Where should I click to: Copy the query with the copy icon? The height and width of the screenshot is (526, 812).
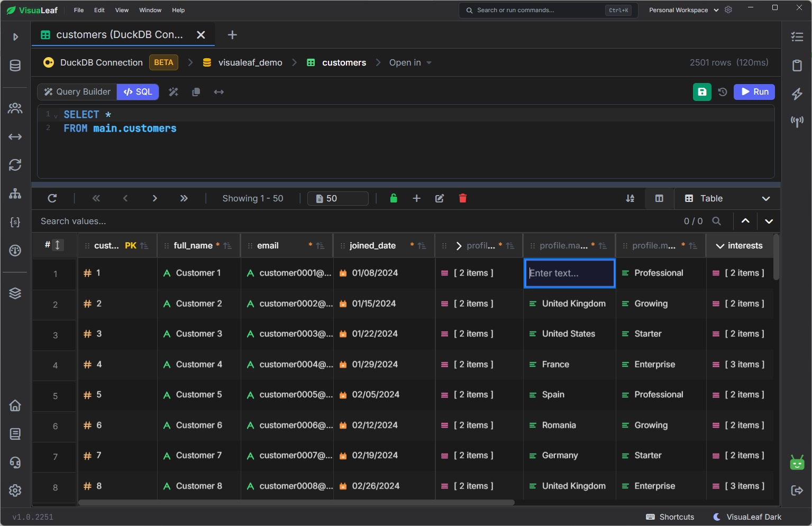tap(196, 92)
